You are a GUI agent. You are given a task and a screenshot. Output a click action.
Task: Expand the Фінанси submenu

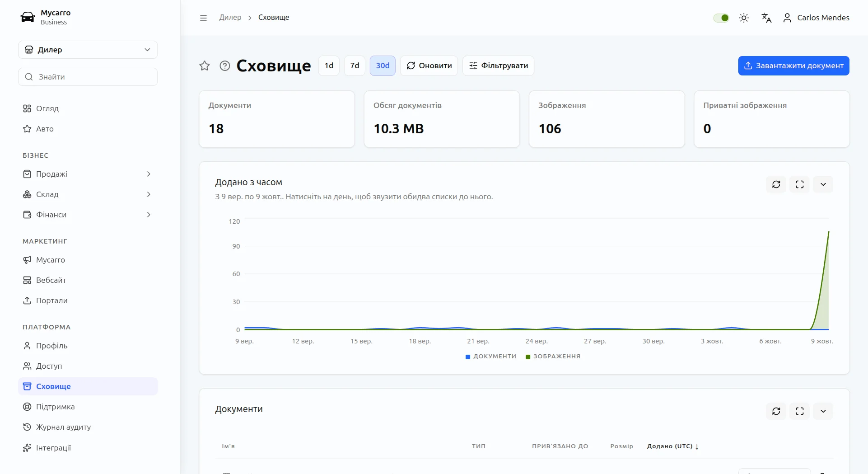point(88,215)
